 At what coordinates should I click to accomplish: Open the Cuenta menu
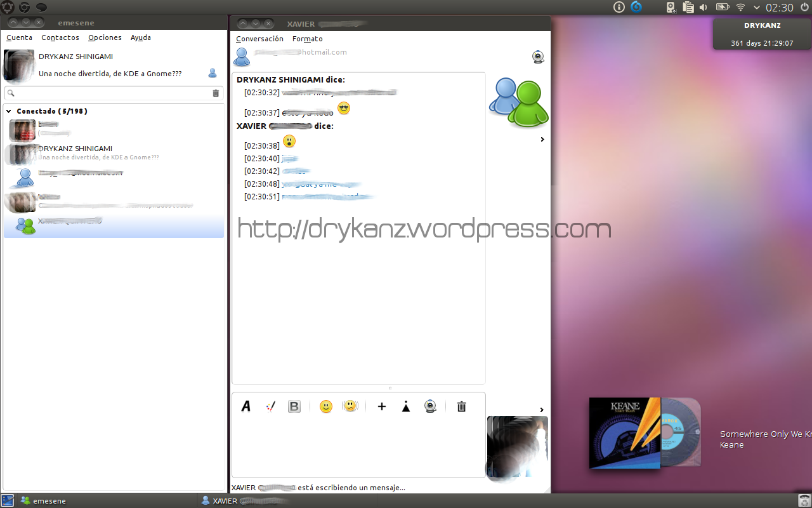[x=19, y=37]
